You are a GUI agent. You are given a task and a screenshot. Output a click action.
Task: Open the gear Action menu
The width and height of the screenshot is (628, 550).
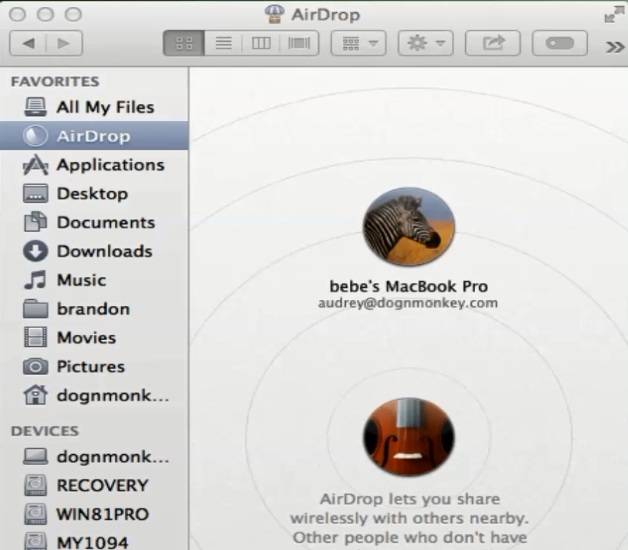point(426,44)
